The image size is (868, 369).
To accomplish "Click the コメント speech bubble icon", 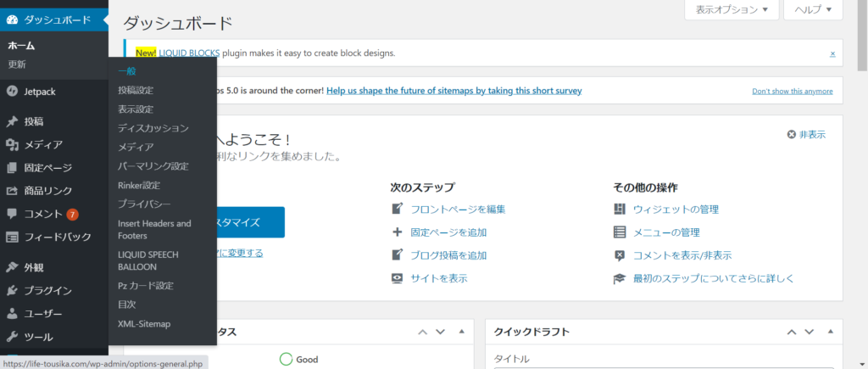I will tap(12, 214).
